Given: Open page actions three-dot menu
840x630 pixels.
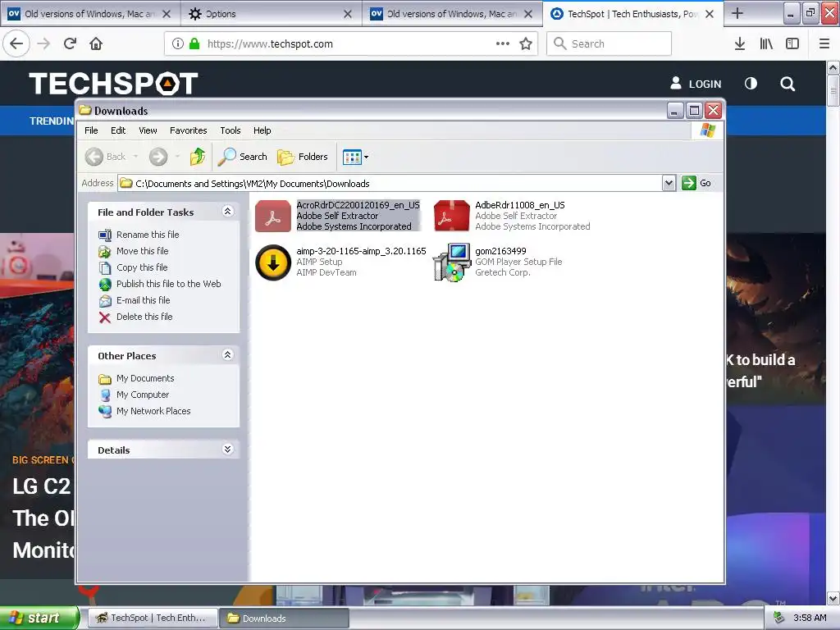Looking at the screenshot, I should [x=503, y=44].
